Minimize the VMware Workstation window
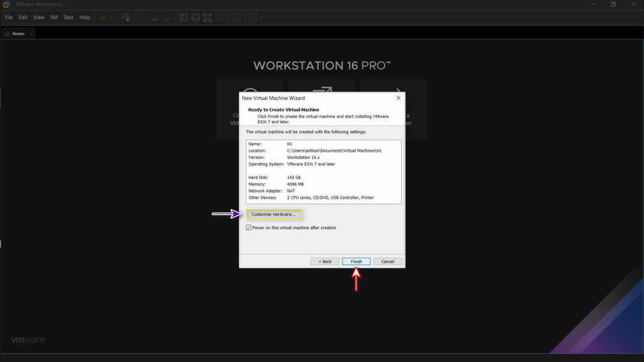 593,4
